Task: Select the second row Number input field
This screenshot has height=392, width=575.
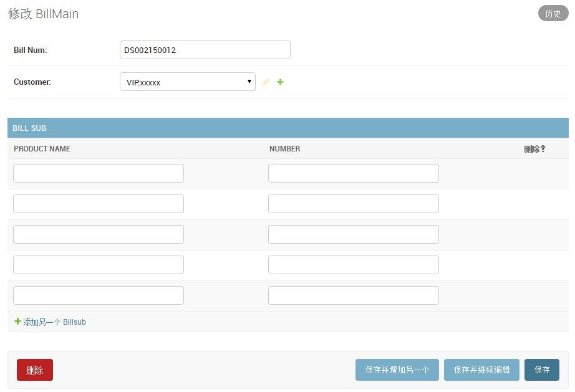Action: coord(354,204)
